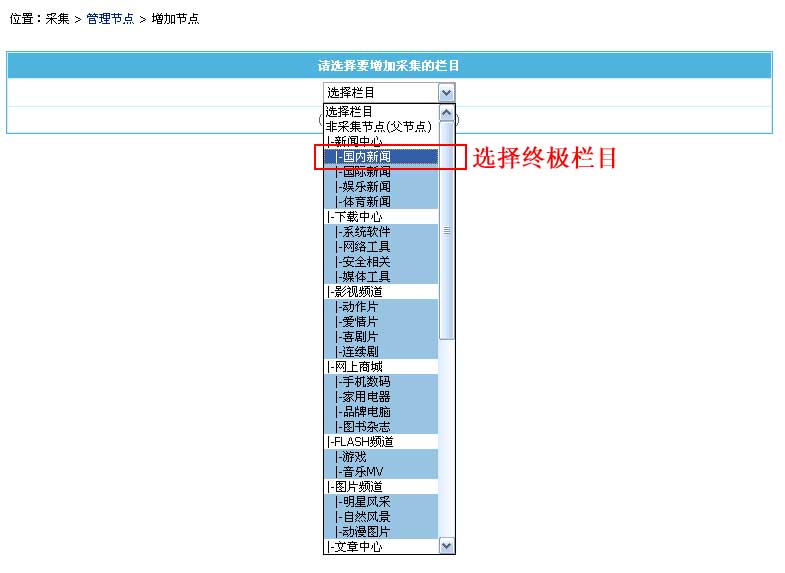Select 国内新闻 from the list
This screenshot has height=573, width=785.
[x=365, y=157]
